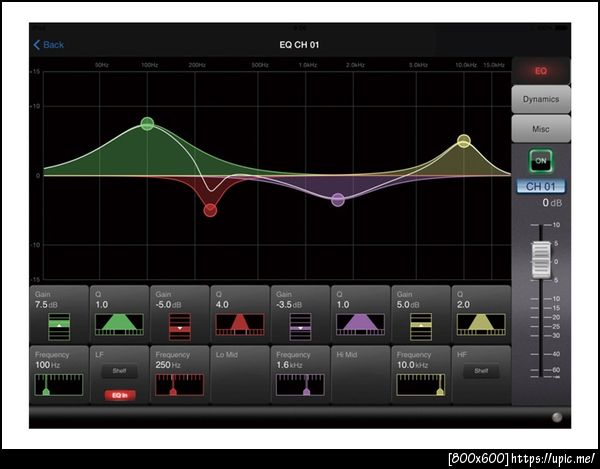This screenshot has width=600, height=469.
Task: Adjust the yellow HF gain meter 5.0 dB
Action: tap(421, 327)
